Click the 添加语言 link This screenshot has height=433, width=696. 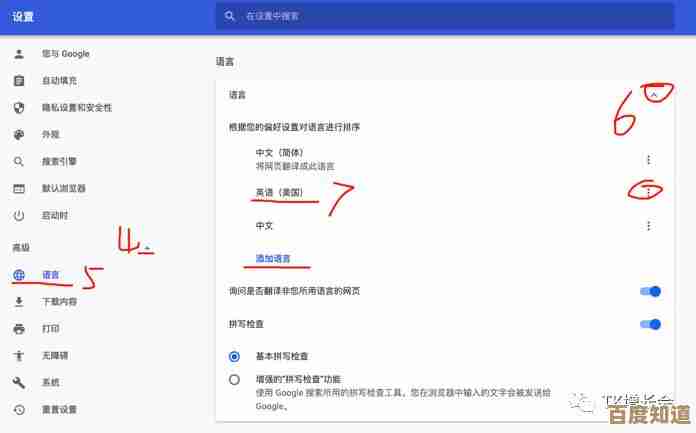[x=273, y=258]
